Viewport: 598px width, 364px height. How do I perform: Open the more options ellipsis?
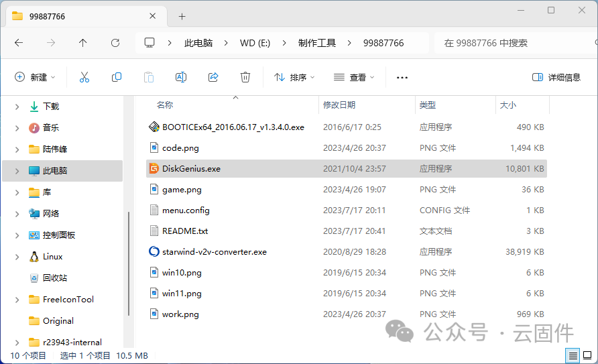[402, 77]
